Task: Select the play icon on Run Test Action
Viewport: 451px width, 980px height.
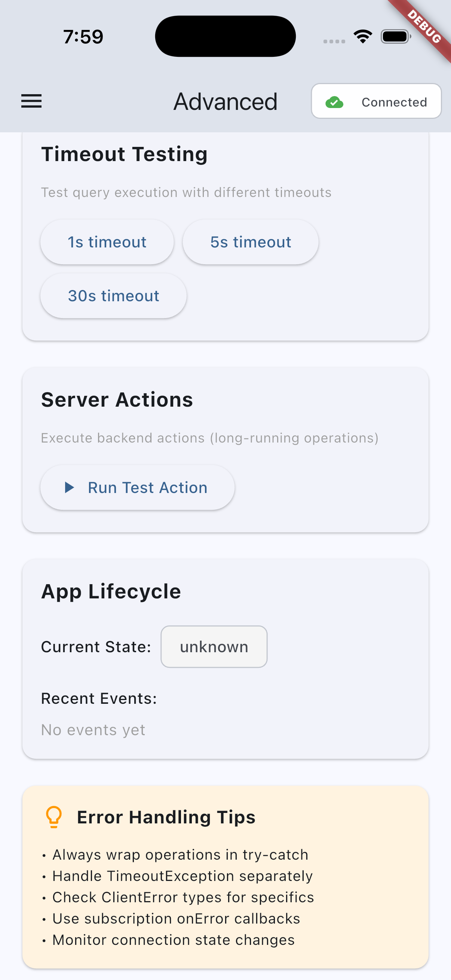Action: click(69, 487)
